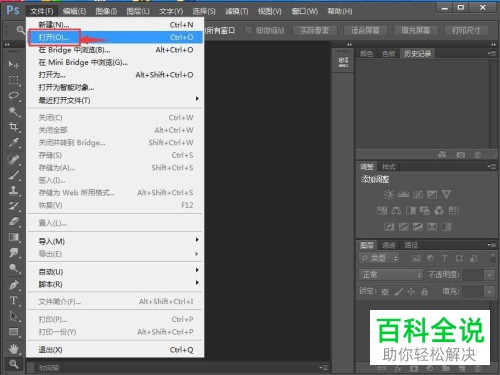Image resolution: width=500 pixels, height=375 pixels.
Task: Select the Move tool
Action: [14, 64]
